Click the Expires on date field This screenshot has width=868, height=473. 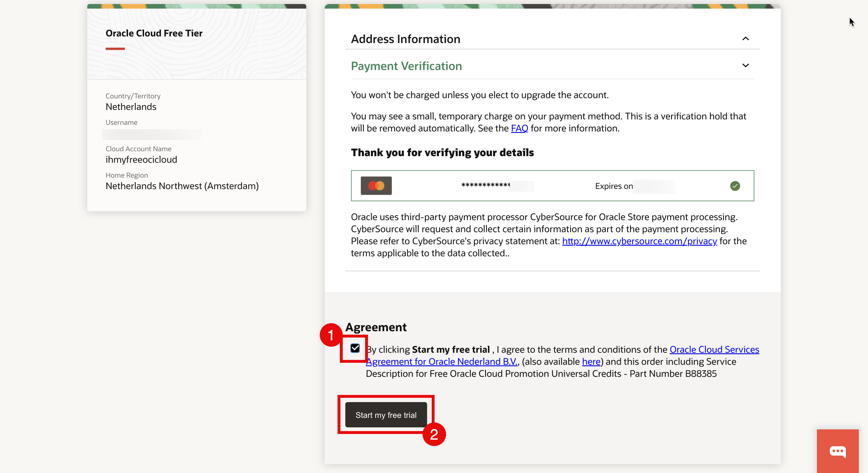coord(653,186)
